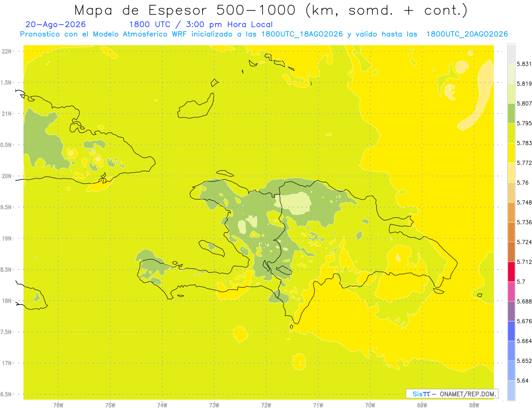Screen dimensions: 532x411
Task: Click the 7.5N latitude label
Action: pos(7,332)
